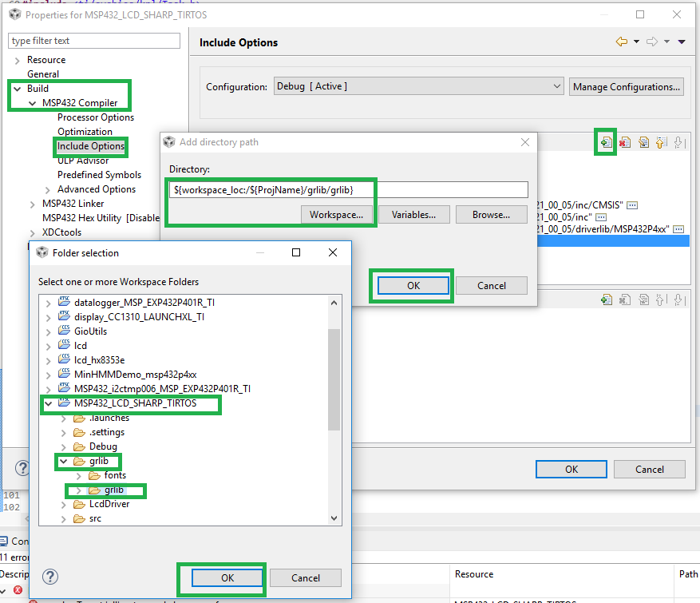This screenshot has height=603, width=700.
Task: Expand the LcdDriver folder
Action: point(64,504)
